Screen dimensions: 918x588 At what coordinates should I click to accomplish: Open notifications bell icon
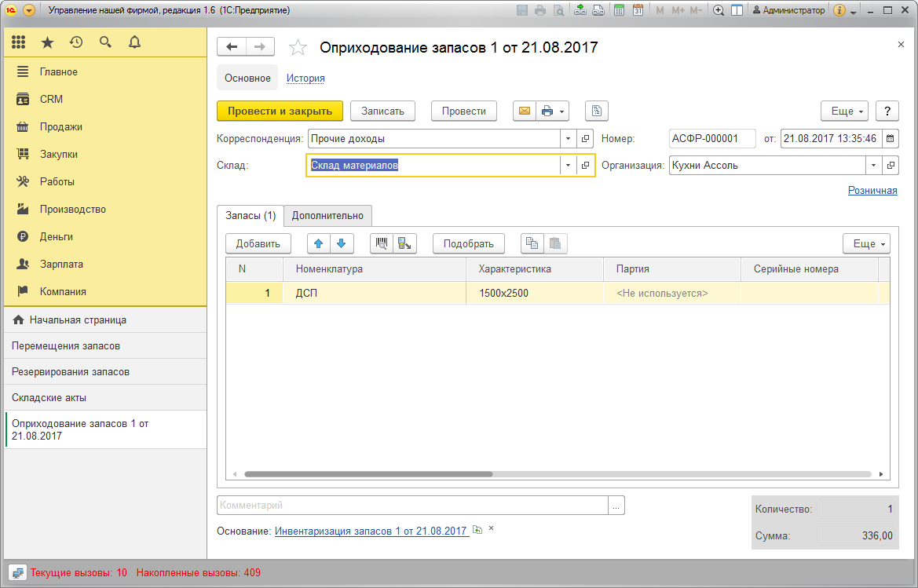(x=134, y=42)
